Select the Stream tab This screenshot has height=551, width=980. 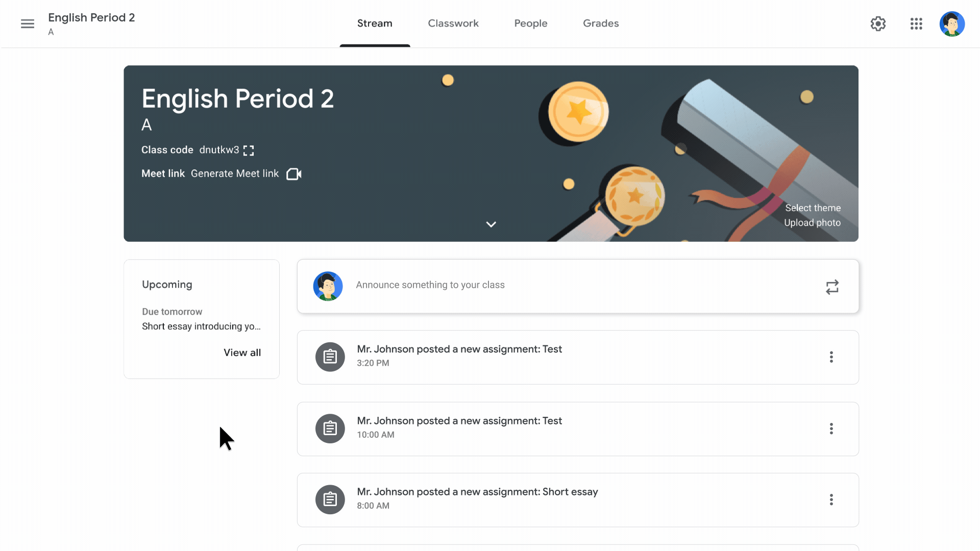point(374,23)
